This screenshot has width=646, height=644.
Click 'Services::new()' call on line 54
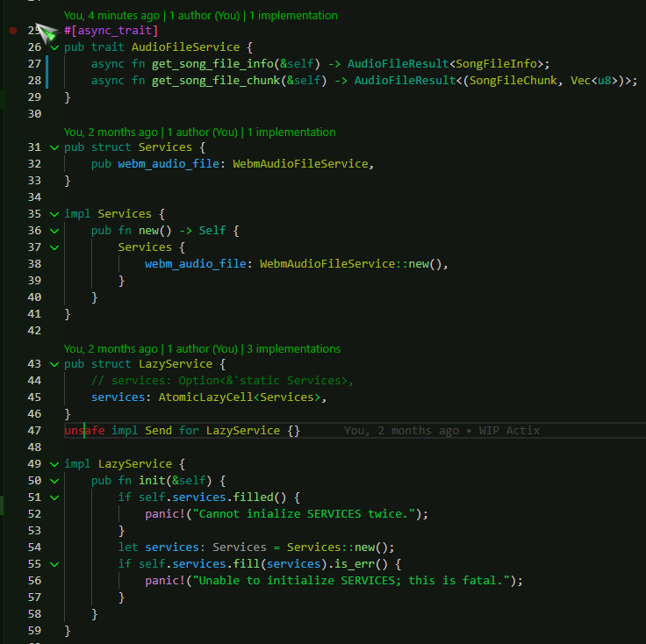[337, 547]
